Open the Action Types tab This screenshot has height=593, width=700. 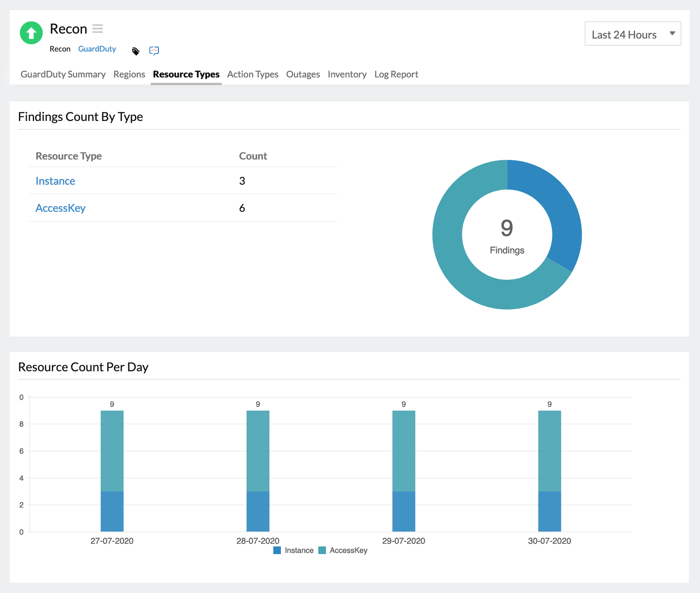[x=252, y=74]
